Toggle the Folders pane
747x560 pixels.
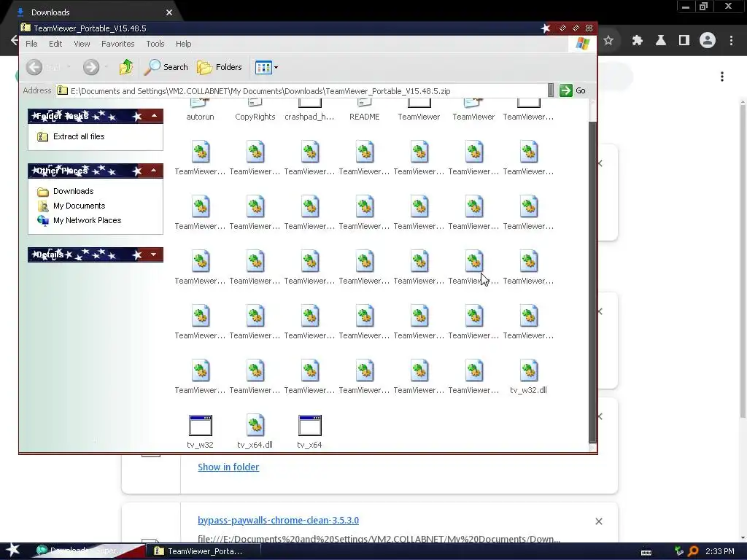(220, 67)
